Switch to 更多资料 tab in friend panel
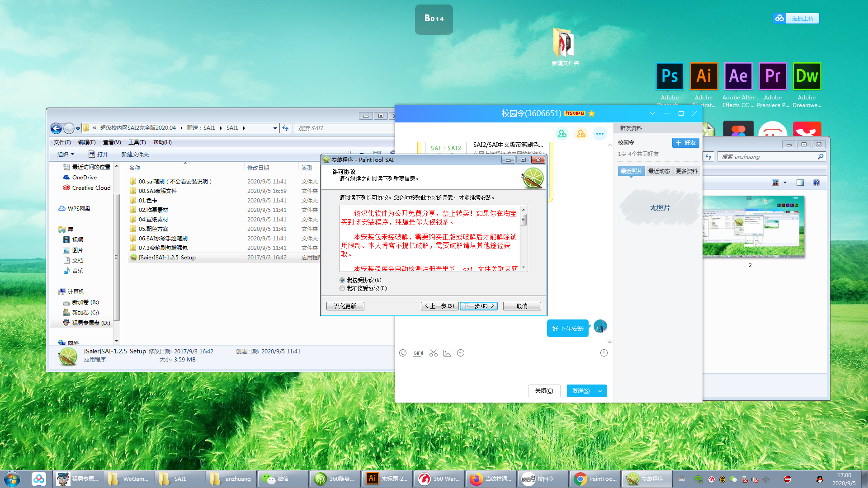Viewport: 868px width, 488px height. click(686, 171)
